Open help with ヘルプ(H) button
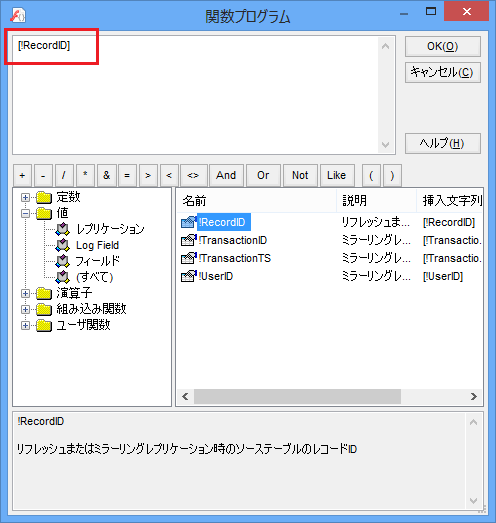 [x=443, y=143]
